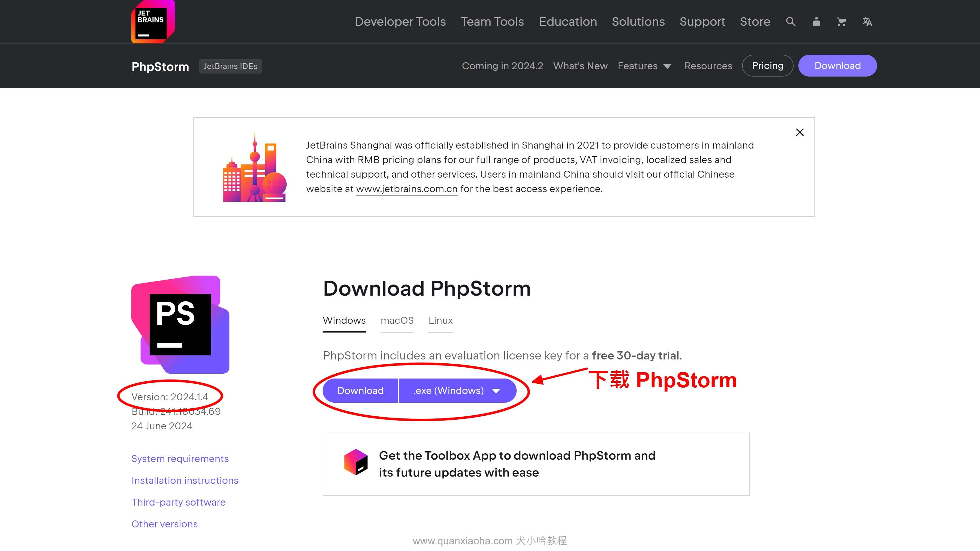This screenshot has height=551, width=980.
Task: Open Other versions link
Action: pos(164,524)
